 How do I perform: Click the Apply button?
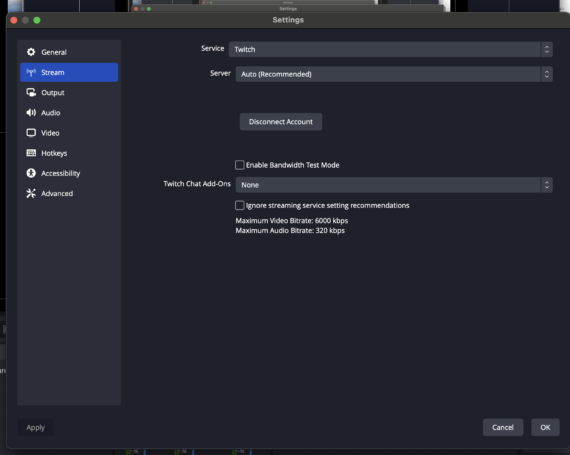[36, 427]
